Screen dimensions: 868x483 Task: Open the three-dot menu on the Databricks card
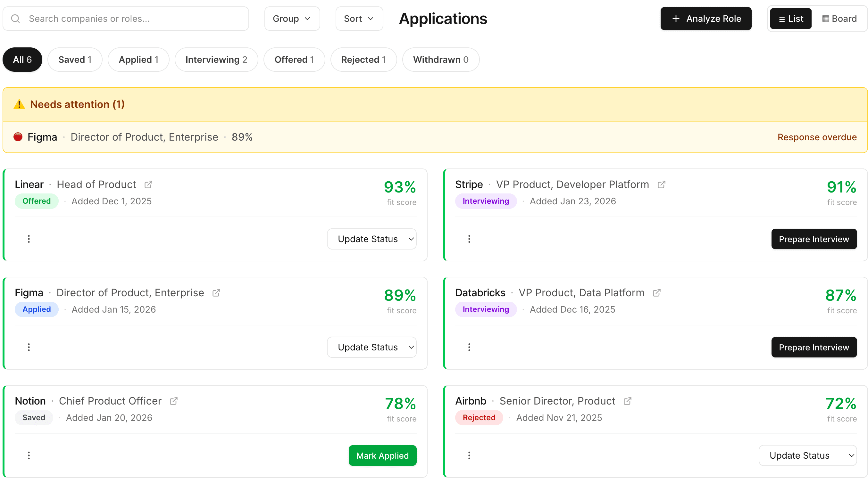click(469, 347)
